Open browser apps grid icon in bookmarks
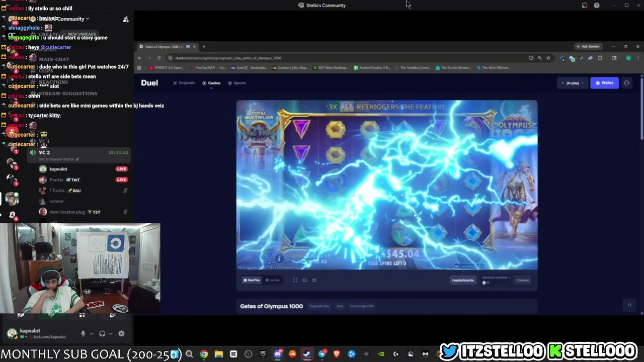Screen dimensions: 644x362 pyautogui.click(x=140, y=67)
